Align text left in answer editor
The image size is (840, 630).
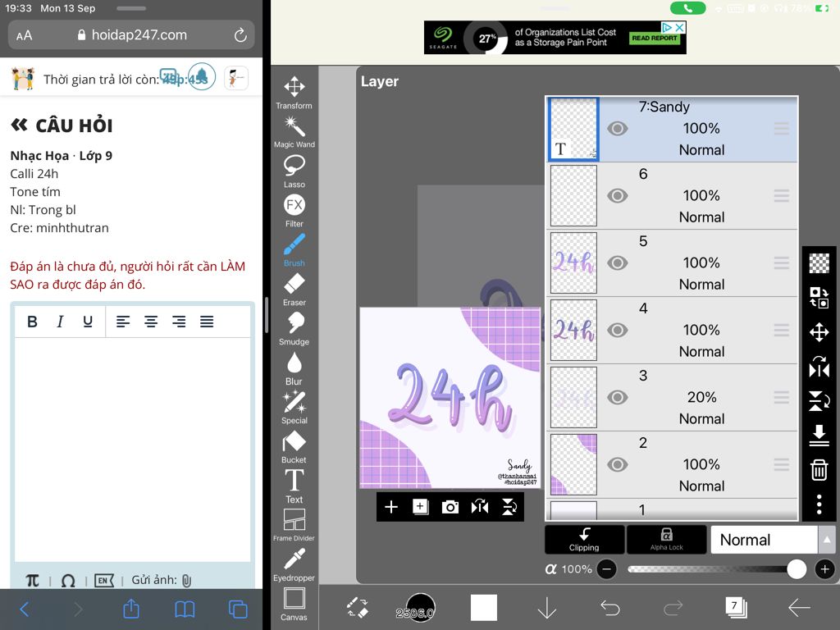click(x=123, y=322)
